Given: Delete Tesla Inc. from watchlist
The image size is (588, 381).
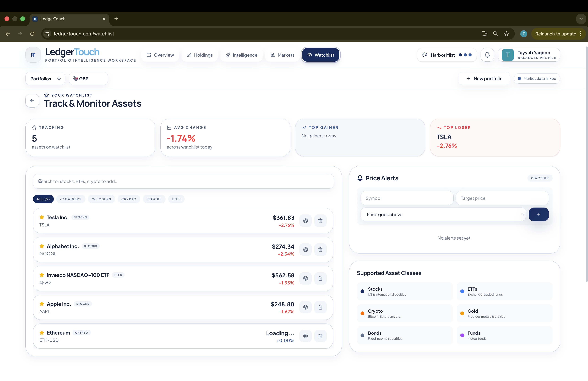Looking at the screenshot, I should click(320, 221).
